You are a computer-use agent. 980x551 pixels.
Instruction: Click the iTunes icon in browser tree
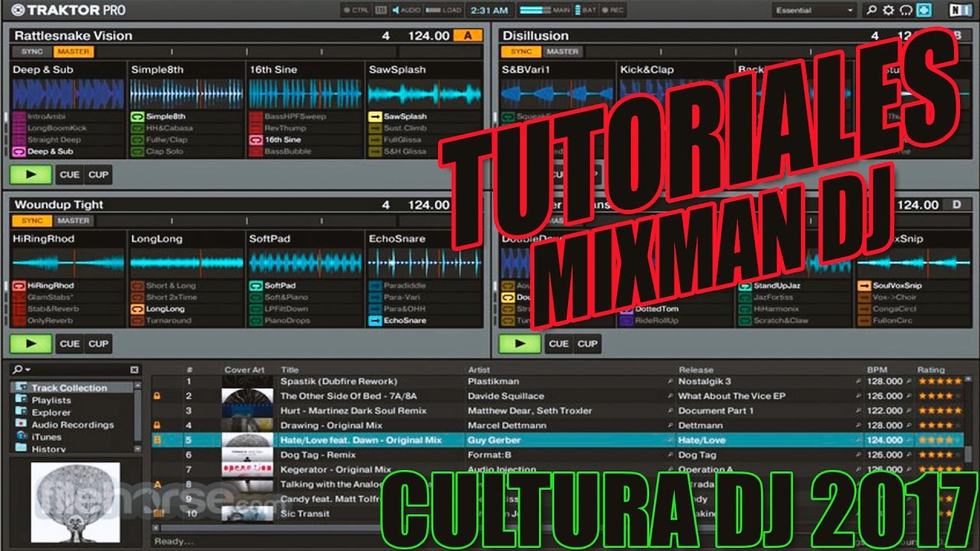click(22, 437)
